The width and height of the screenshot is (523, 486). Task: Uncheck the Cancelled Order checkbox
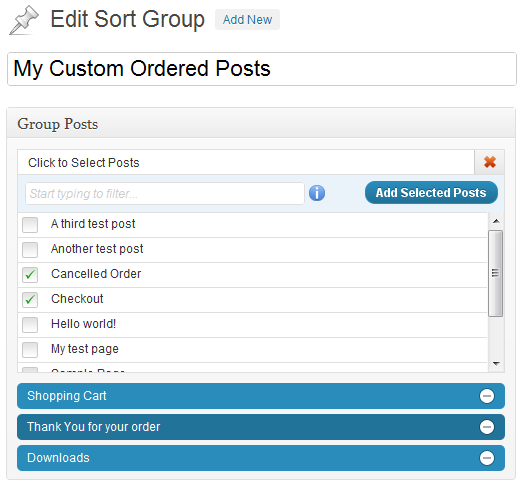click(x=30, y=275)
